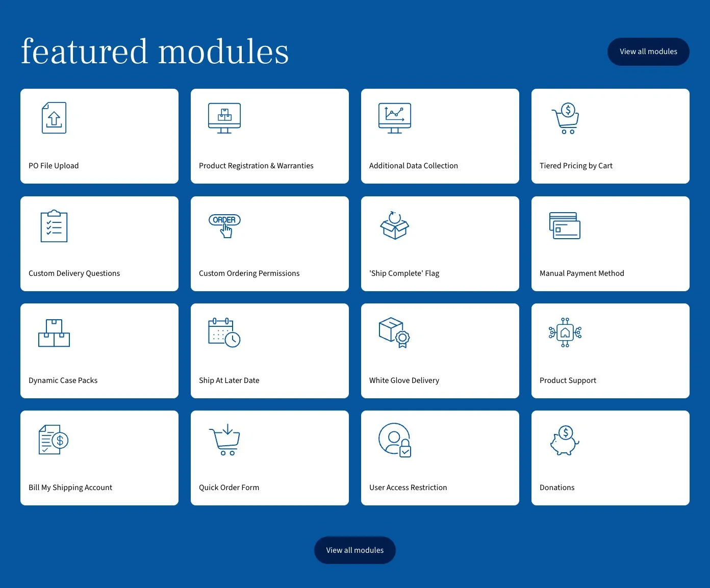Select the Tiered Pricing shopping cart icon

coord(565,118)
